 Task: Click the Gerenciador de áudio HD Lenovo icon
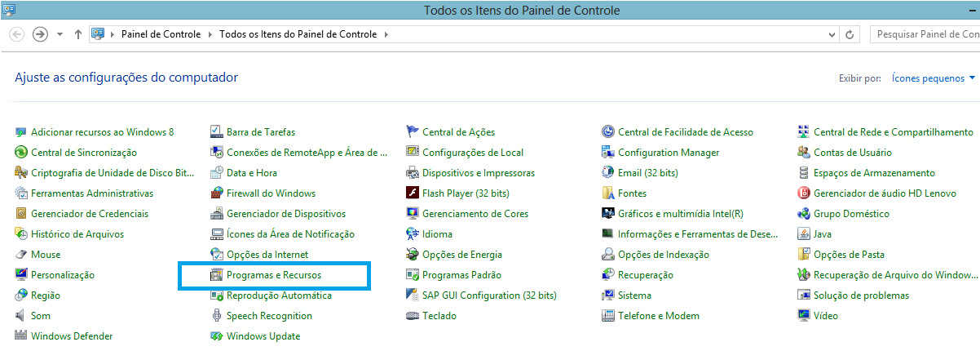[x=804, y=193]
